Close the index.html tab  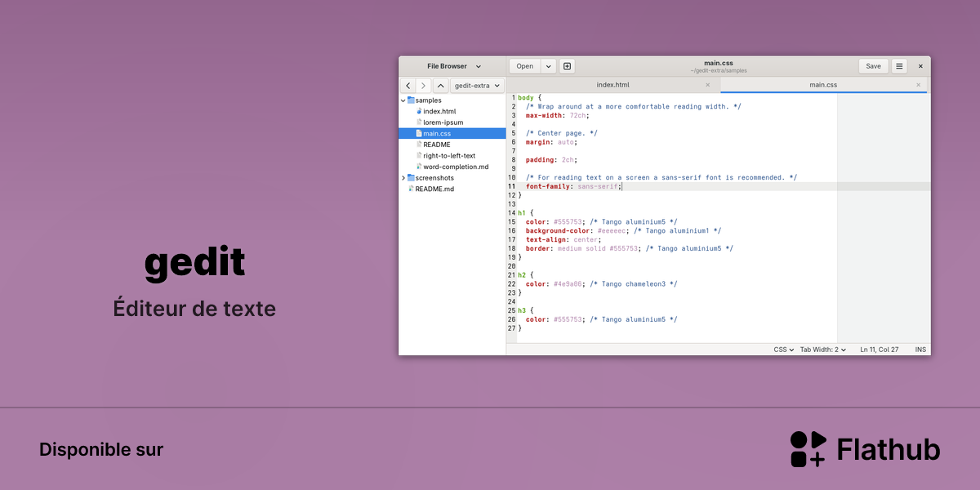(x=707, y=85)
